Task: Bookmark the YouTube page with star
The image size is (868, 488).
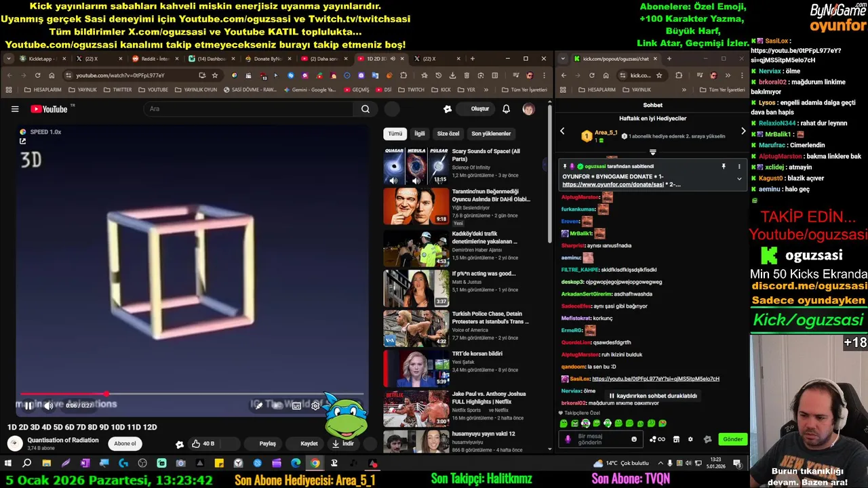Action: (x=215, y=75)
